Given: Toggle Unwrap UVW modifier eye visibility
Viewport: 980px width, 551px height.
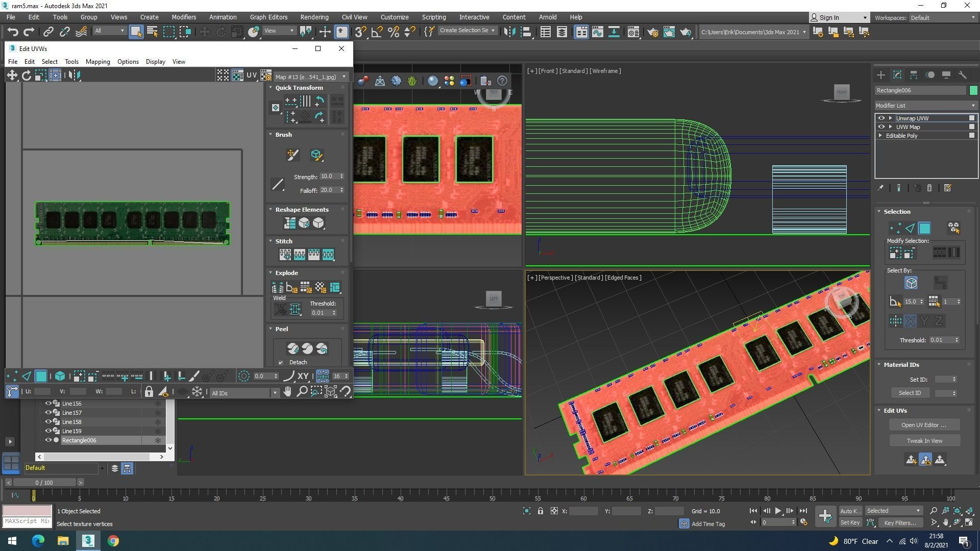Looking at the screenshot, I should click(881, 118).
